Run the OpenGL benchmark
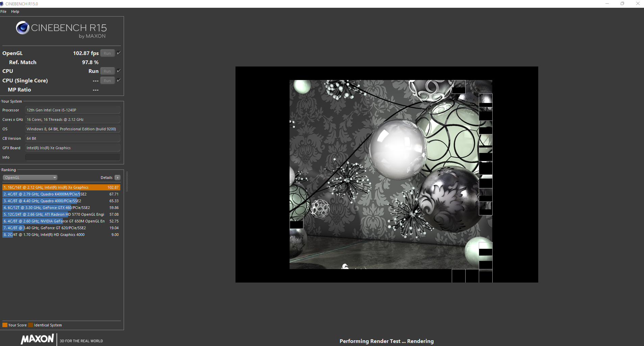This screenshot has width=644, height=346. pyautogui.click(x=107, y=53)
